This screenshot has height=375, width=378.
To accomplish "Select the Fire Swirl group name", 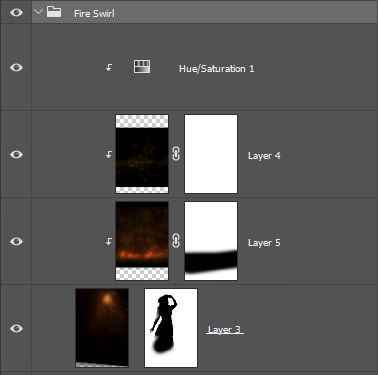I will coord(94,14).
